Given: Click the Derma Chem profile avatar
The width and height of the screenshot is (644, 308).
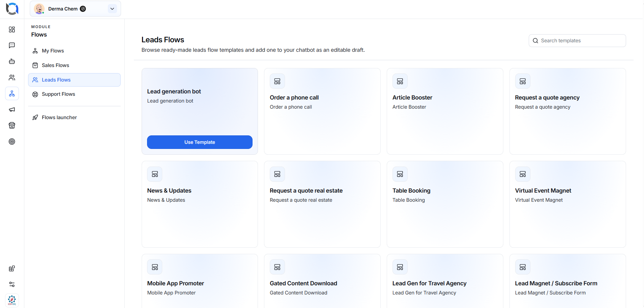Looking at the screenshot, I should pos(39,9).
